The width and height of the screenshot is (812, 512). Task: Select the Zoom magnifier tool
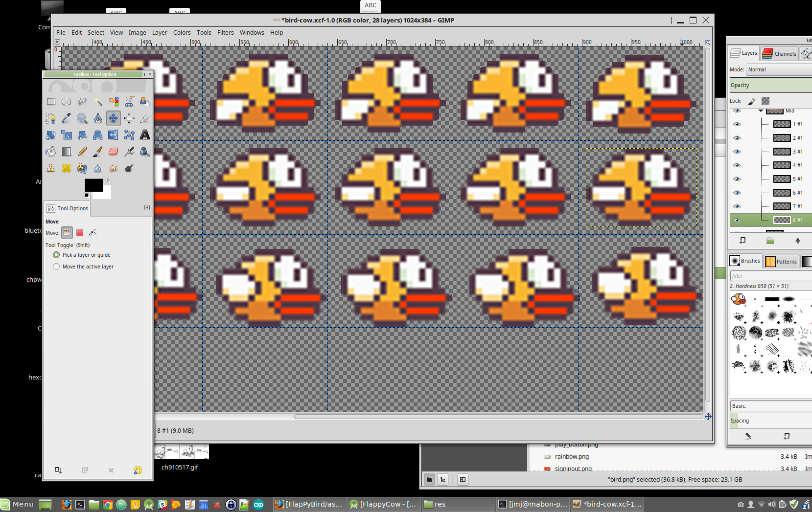point(82,118)
